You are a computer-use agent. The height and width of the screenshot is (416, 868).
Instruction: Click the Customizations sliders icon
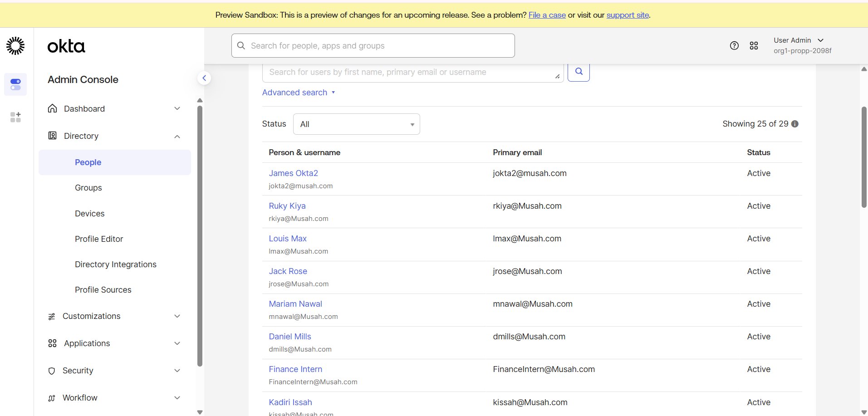[52, 316]
